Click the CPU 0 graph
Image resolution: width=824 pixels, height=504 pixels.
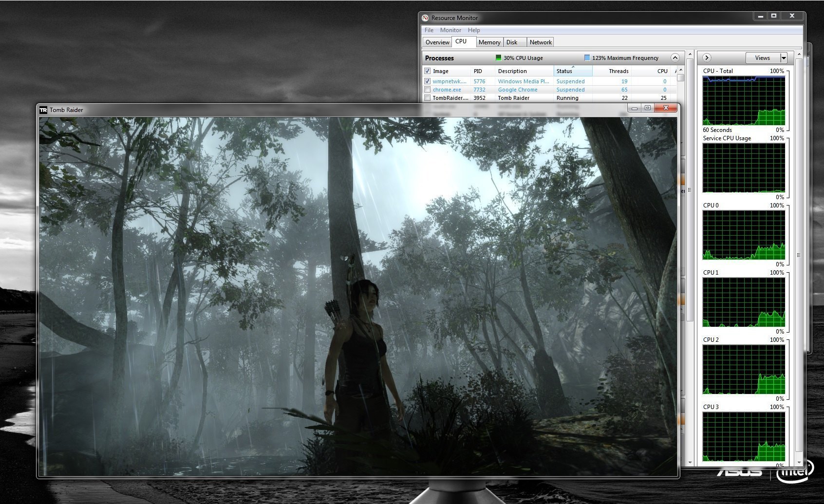(744, 235)
